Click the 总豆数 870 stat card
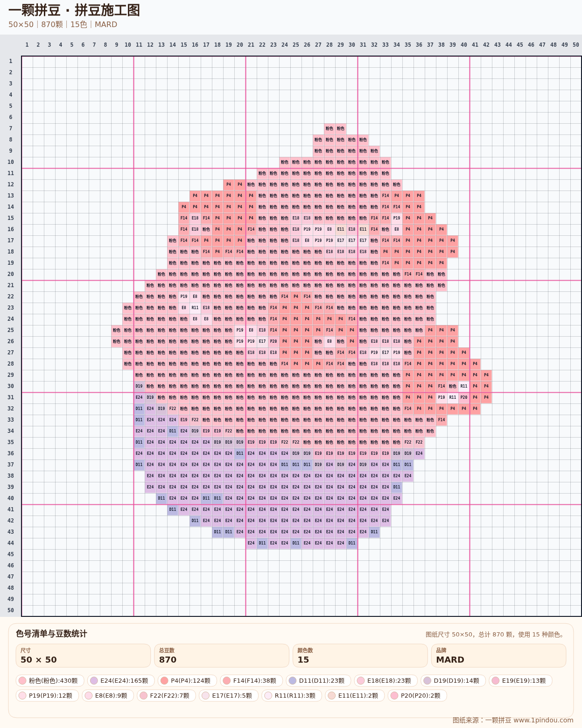The height and width of the screenshot is (728, 582). [x=222, y=656]
